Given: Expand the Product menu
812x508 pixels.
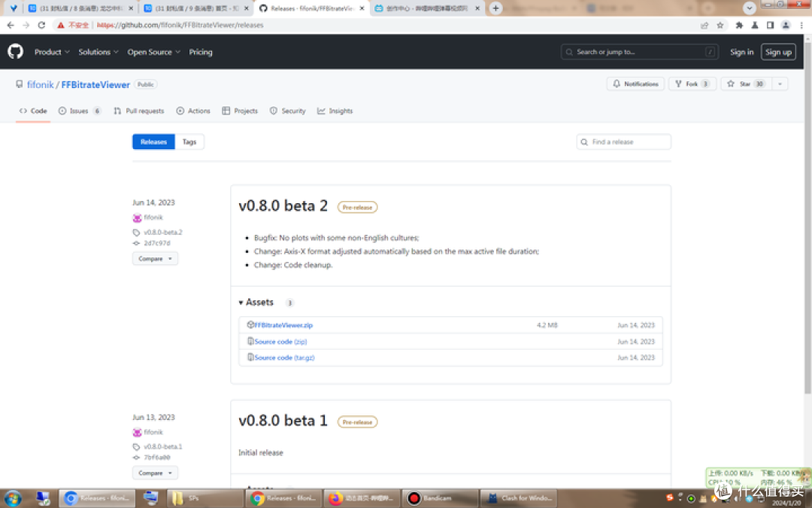Looking at the screenshot, I should pyautogui.click(x=52, y=52).
